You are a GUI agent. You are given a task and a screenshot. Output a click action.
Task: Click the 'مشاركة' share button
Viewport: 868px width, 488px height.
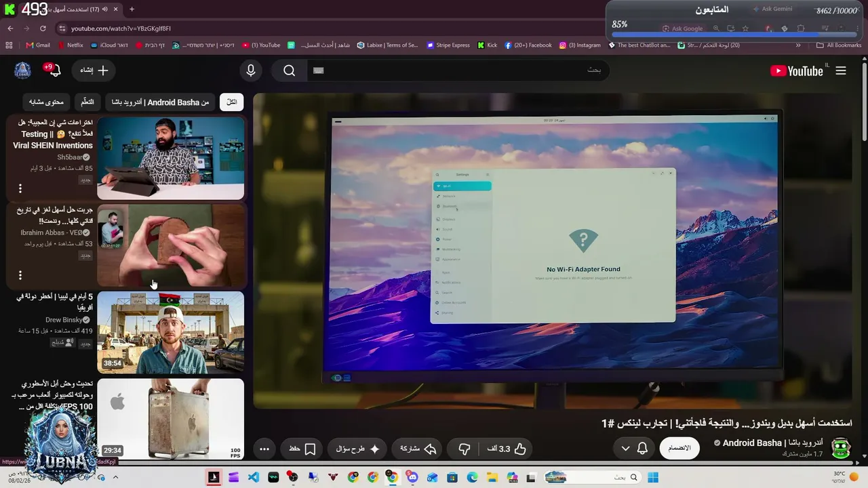click(x=416, y=449)
